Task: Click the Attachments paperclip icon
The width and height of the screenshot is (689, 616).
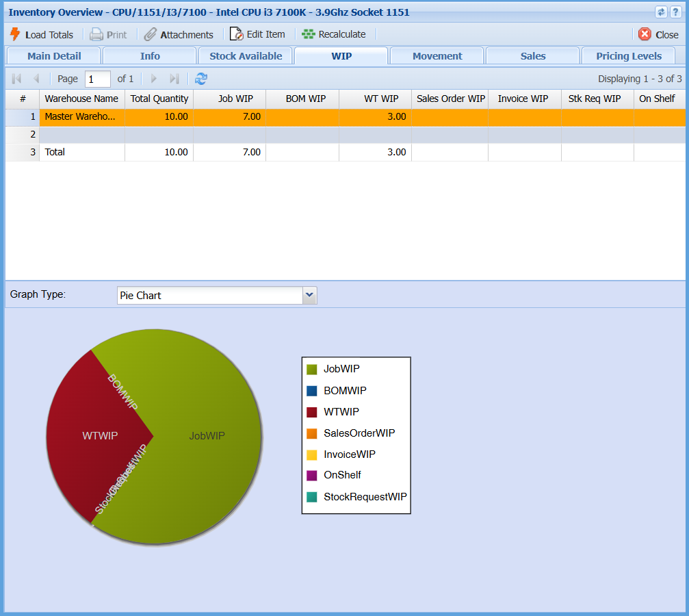Action: click(x=151, y=34)
